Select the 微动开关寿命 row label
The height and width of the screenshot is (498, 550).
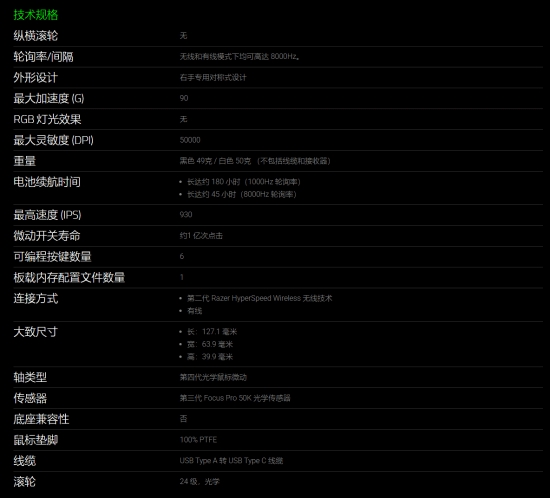pos(47,236)
